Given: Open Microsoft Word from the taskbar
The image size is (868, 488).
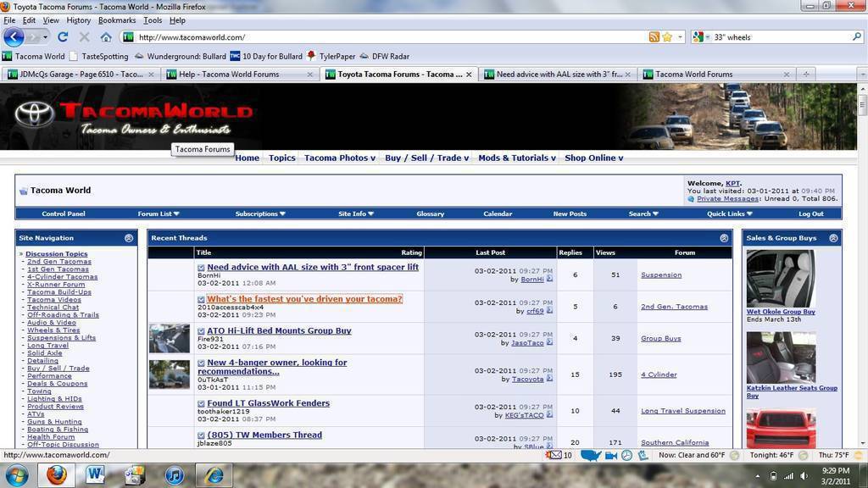Looking at the screenshot, I should click(x=95, y=475).
